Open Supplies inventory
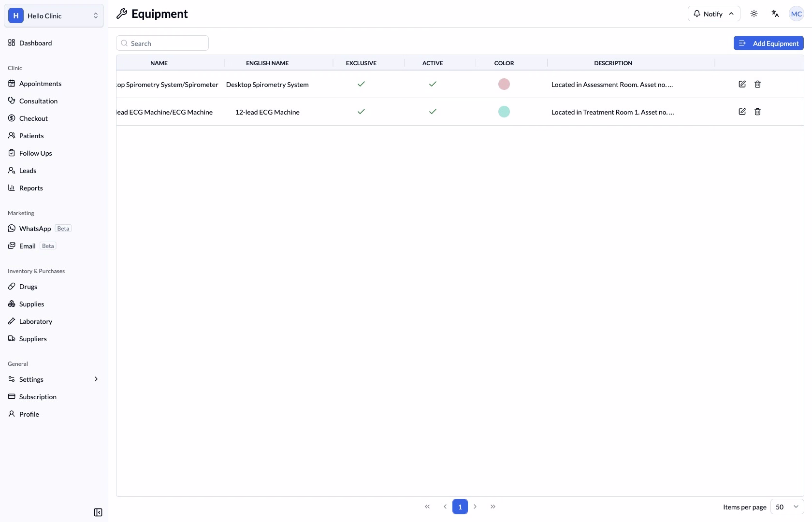812x522 pixels. click(x=54, y=304)
